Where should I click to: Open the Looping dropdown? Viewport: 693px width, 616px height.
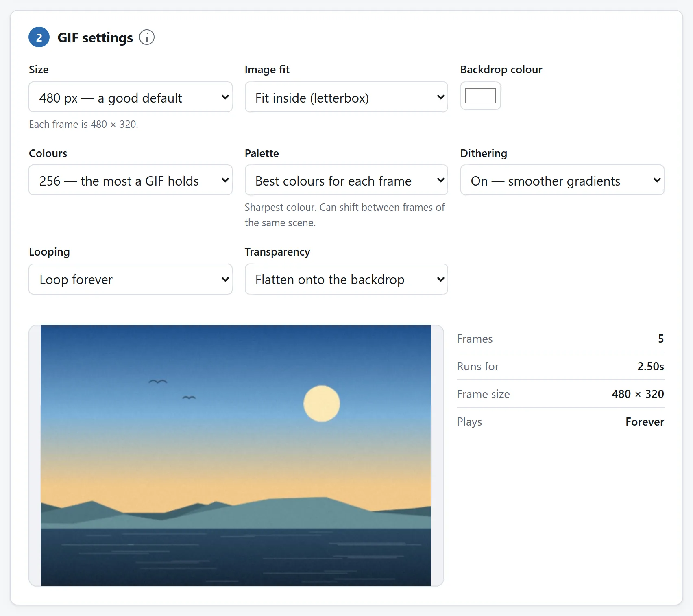click(x=131, y=279)
